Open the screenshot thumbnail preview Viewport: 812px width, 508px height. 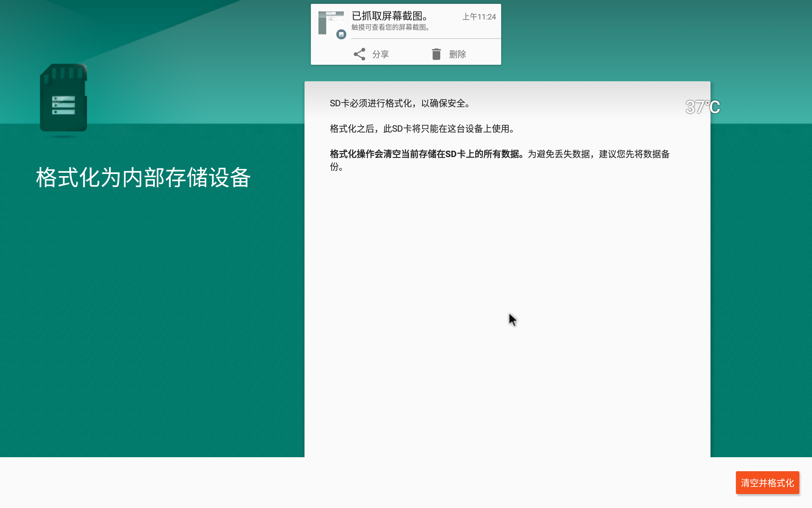329,22
